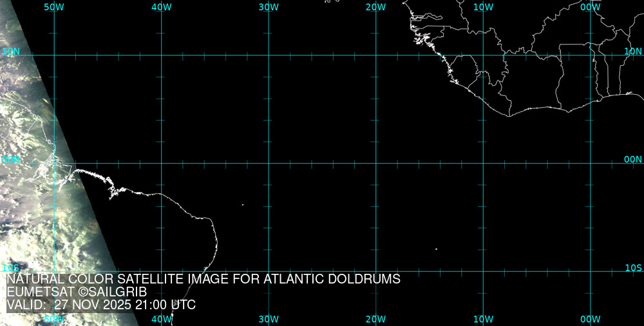Click the grid intersection of 20W and 10N
Viewport: 644px width, 326px height.
[x=375, y=55]
